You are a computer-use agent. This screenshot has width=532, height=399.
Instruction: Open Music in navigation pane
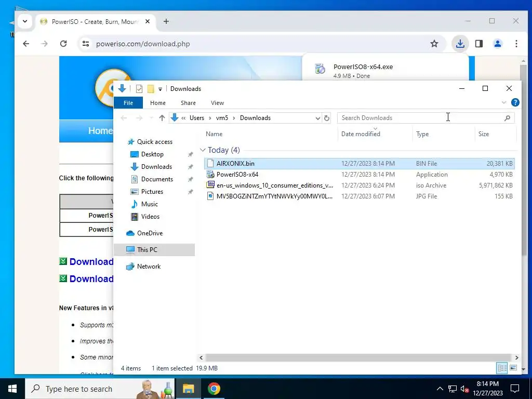pos(149,204)
